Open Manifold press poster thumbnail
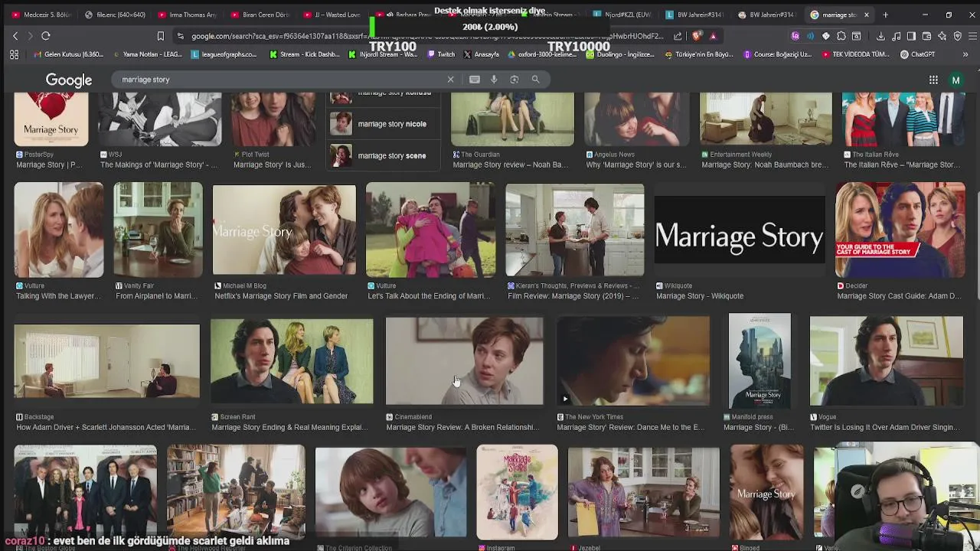 tap(759, 360)
